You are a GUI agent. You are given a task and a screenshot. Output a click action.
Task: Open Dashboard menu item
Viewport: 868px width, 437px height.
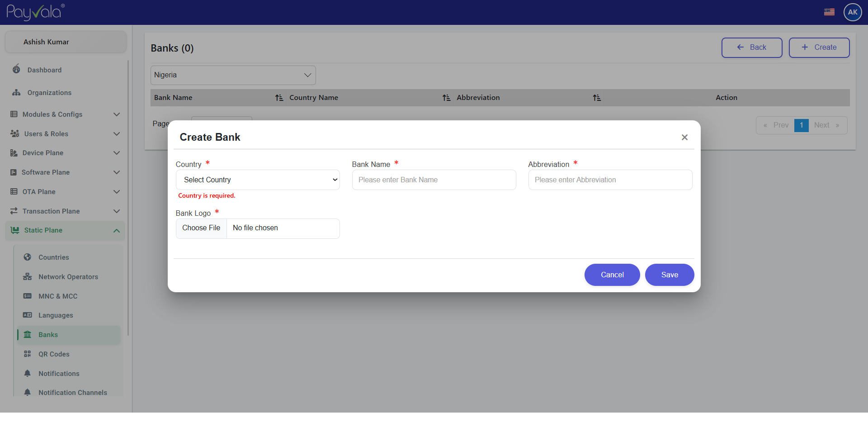[x=44, y=70]
